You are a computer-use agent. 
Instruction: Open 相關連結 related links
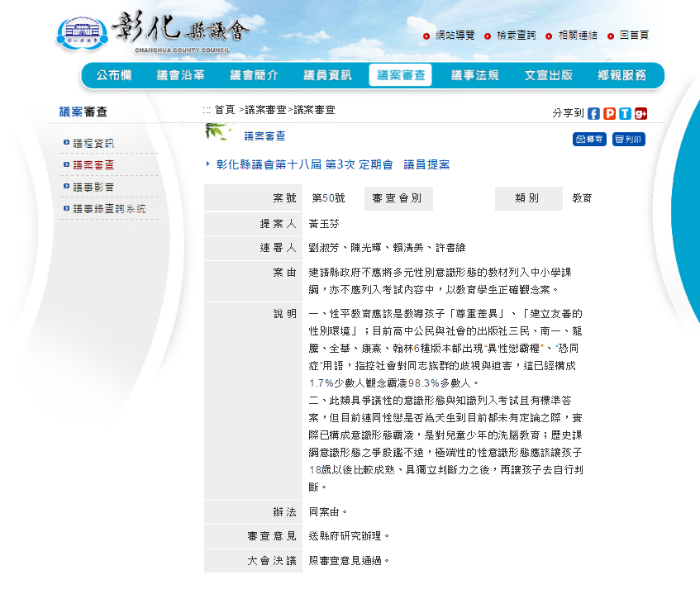point(578,36)
